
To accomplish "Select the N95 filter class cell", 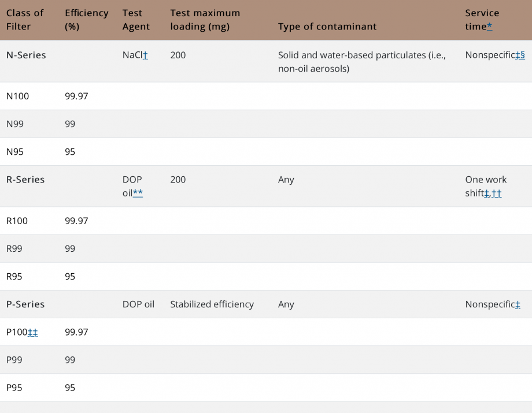I will click(15, 152).
